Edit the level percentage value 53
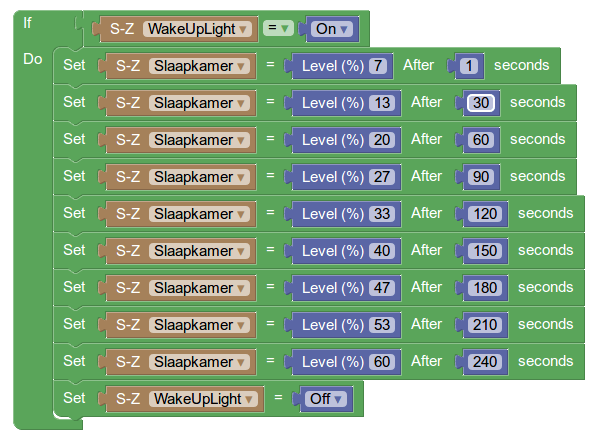597x437 pixels. (x=382, y=325)
